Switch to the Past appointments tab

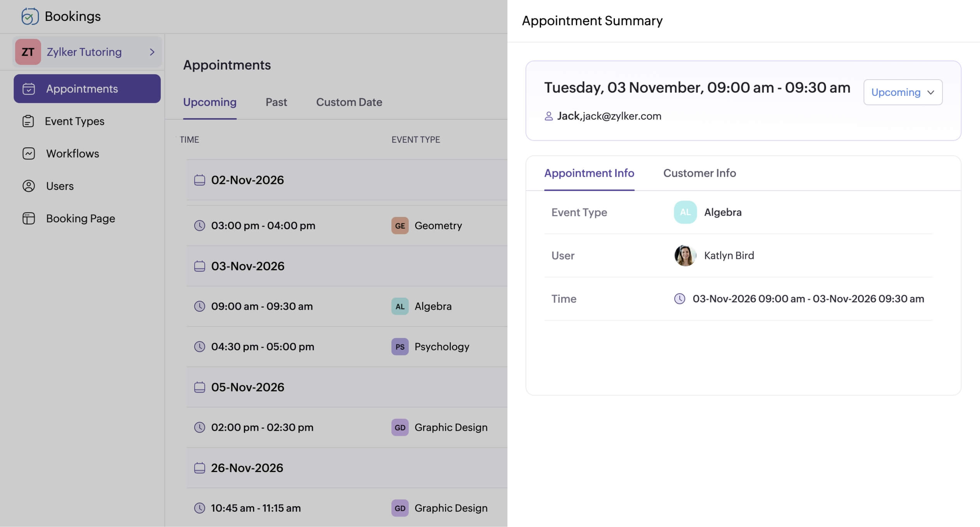point(276,102)
